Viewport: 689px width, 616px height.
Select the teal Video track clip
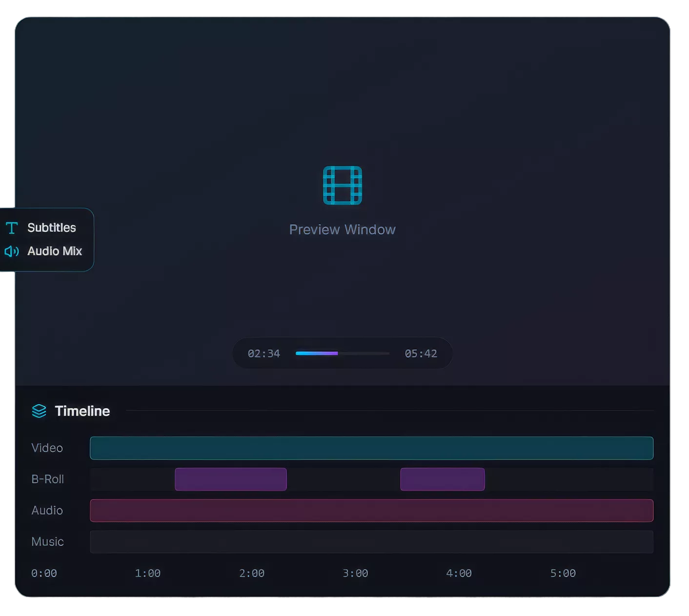click(371, 448)
